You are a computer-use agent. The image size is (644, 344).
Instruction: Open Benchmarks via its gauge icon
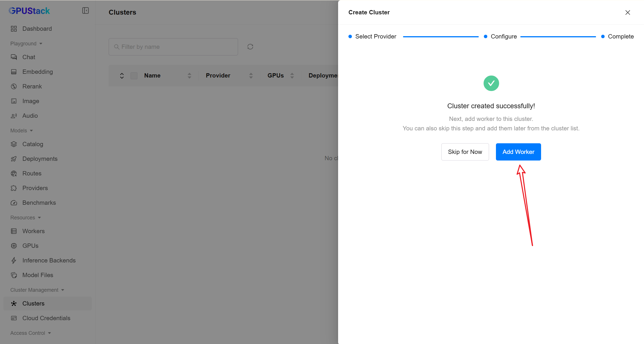click(x=14, y=203)
